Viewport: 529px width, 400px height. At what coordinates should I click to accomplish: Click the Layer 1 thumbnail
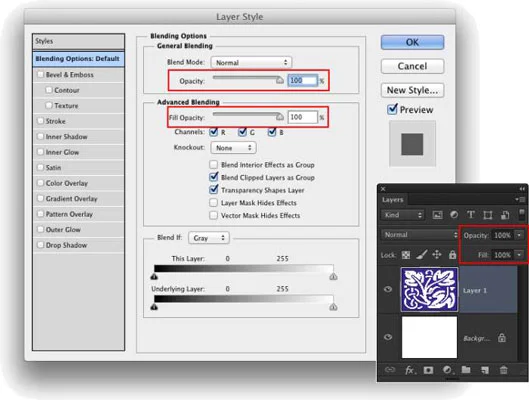(x=429, y=289)
